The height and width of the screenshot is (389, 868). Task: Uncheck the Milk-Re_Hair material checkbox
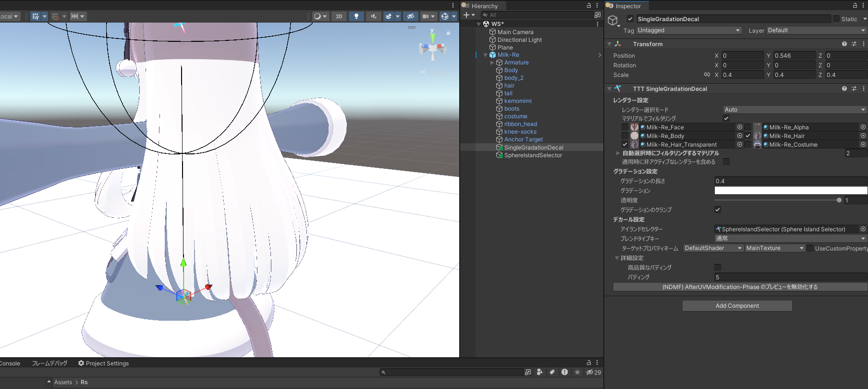[748, 136]
